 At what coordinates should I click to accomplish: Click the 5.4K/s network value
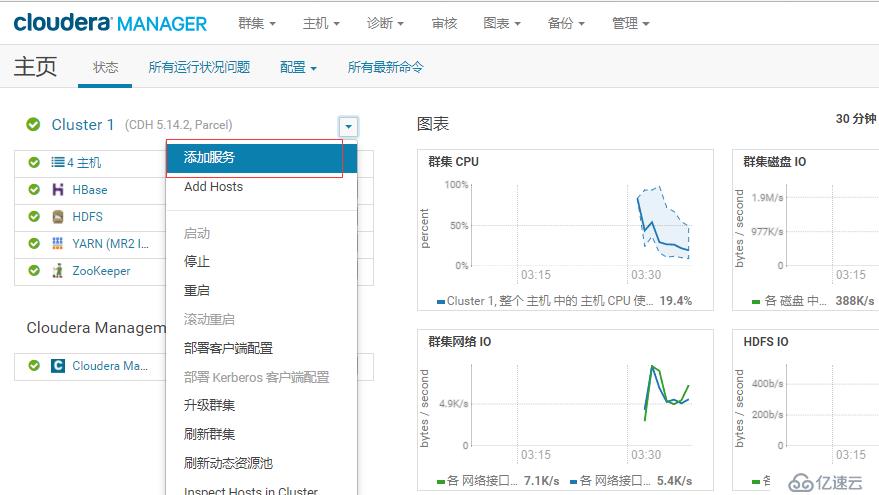click(674, 481)
